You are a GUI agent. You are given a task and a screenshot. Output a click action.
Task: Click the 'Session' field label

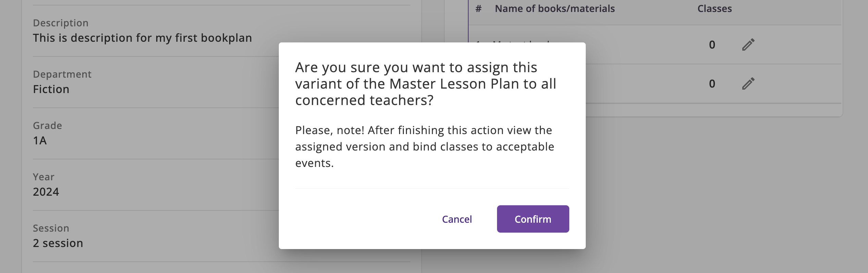click(x=51, y=228)
